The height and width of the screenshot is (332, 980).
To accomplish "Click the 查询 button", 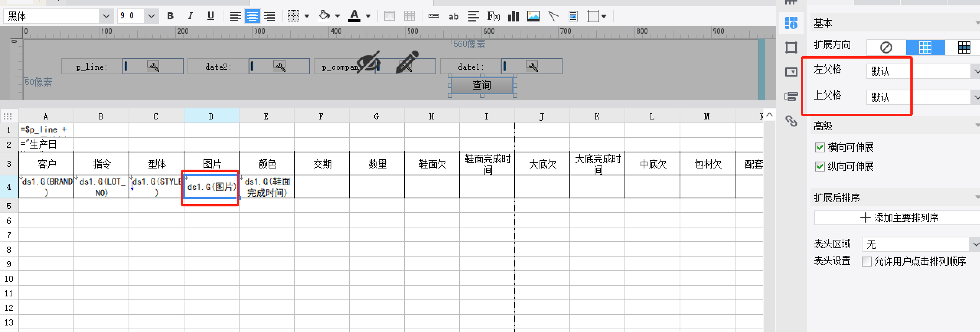I will pos(482,85).
